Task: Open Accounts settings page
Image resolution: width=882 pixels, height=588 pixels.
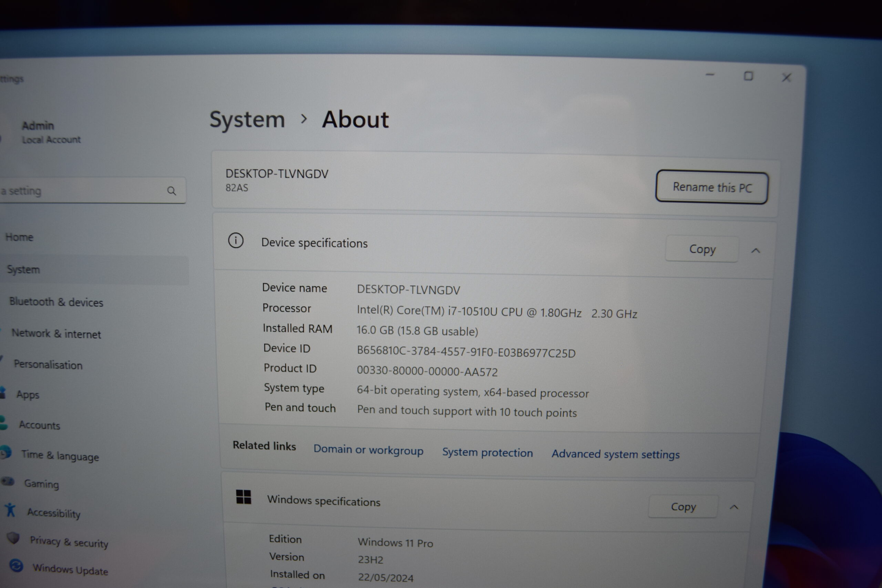Action: 39,425
